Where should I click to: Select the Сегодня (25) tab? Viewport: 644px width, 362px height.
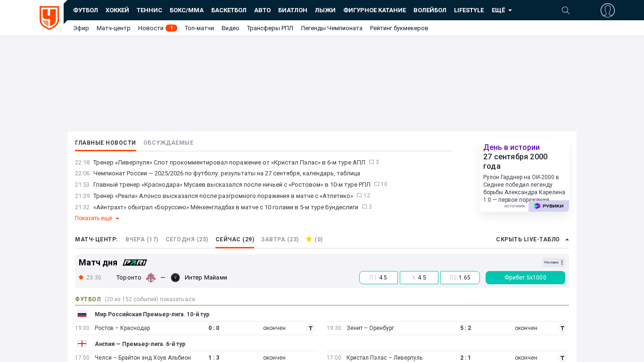tap(187, 239)
